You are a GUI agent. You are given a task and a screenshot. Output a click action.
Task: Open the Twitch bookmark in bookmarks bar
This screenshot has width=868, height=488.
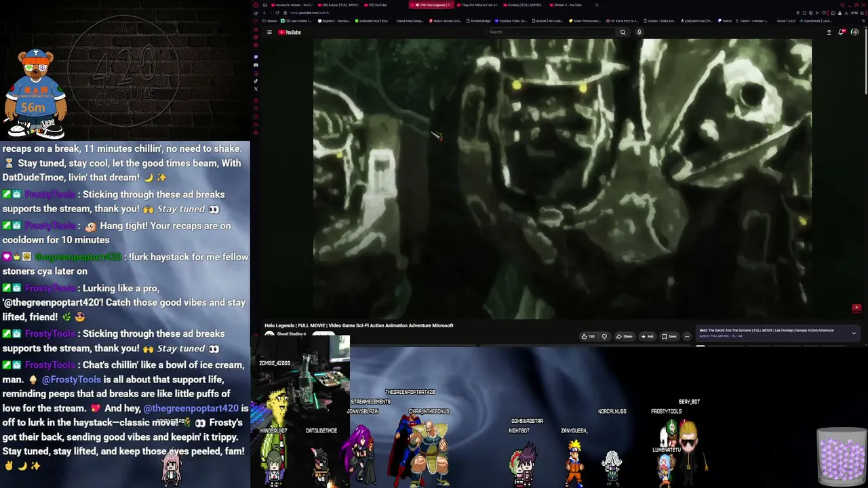(x=726, y=21)
